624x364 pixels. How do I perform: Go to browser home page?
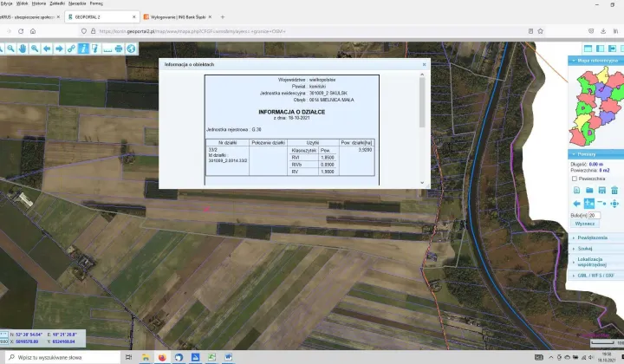33,31
